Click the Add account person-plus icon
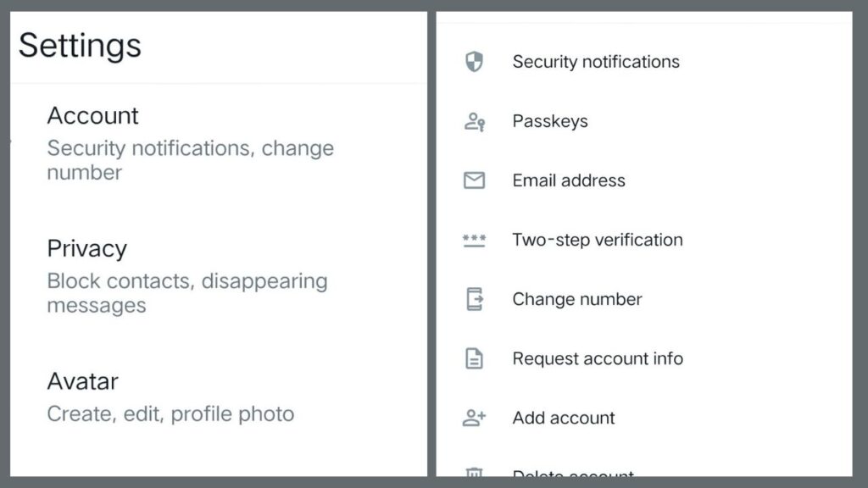The width and height of the screenshot is (868, 488). [x=474, y=418]
